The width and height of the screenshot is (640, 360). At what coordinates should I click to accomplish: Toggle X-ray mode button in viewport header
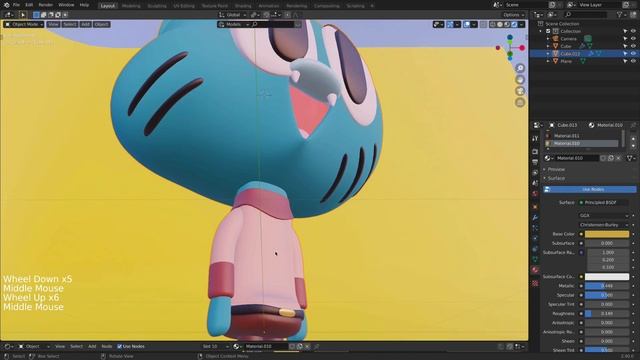point(483,24)
